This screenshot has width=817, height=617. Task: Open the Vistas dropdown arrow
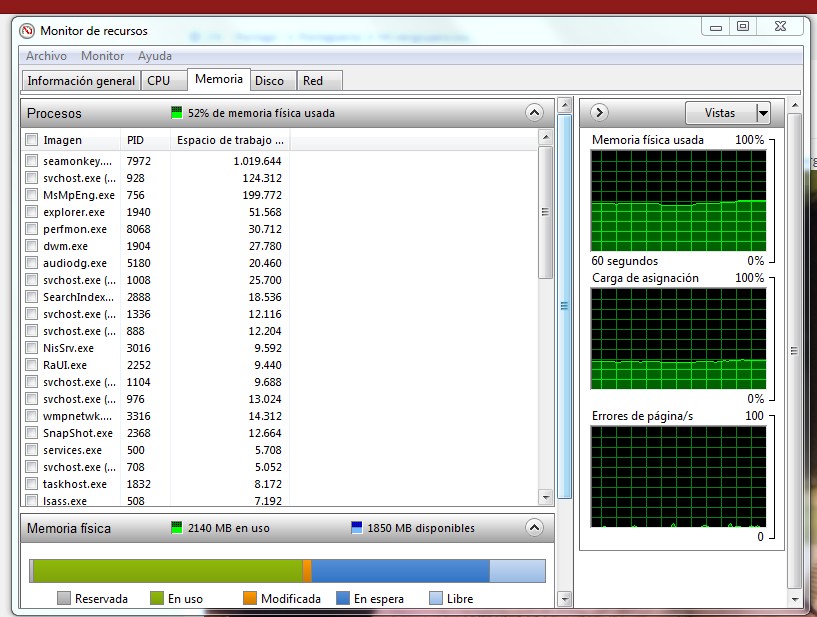pyautogui.click(x=763, y=113)
